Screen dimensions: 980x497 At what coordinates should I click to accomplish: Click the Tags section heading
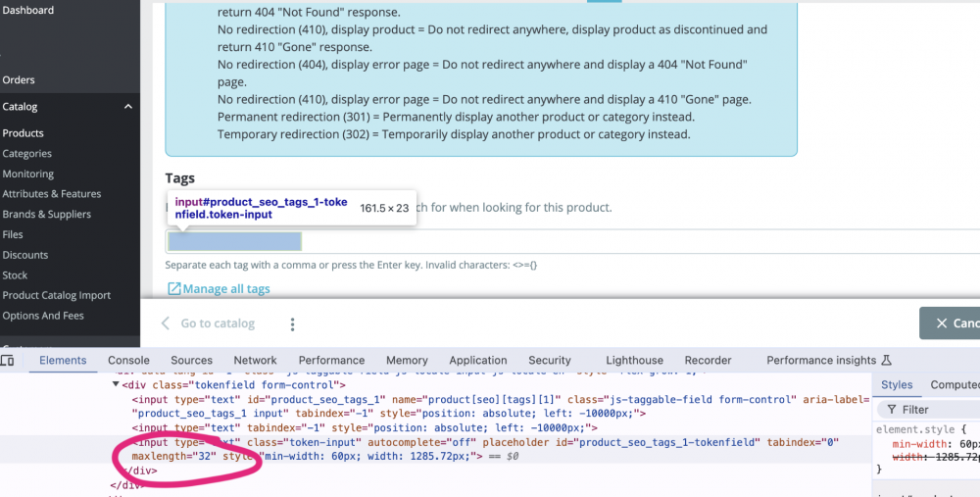[x=180, y=178]
